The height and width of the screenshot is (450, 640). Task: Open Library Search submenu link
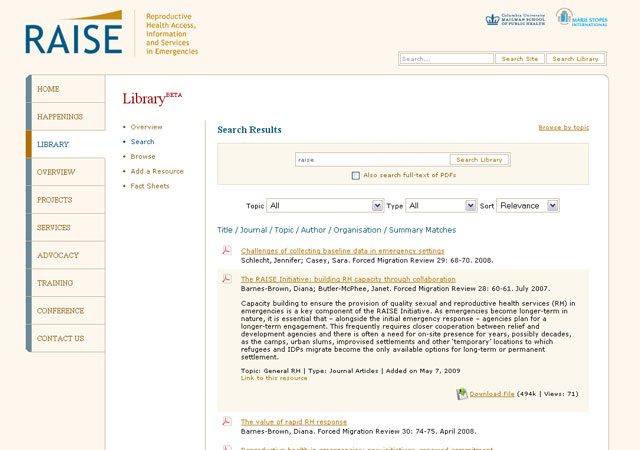(142, 142)
